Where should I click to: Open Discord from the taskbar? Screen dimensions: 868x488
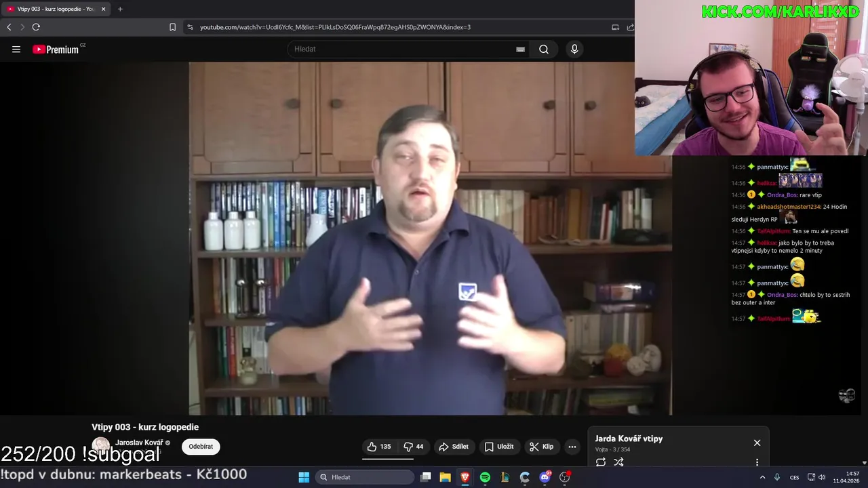[x=545, y=477]
